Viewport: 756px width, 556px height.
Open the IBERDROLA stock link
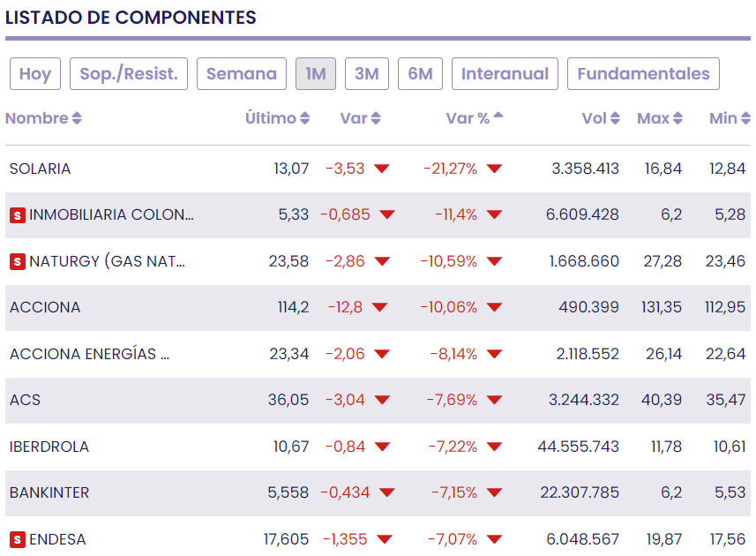pos(49,447)
